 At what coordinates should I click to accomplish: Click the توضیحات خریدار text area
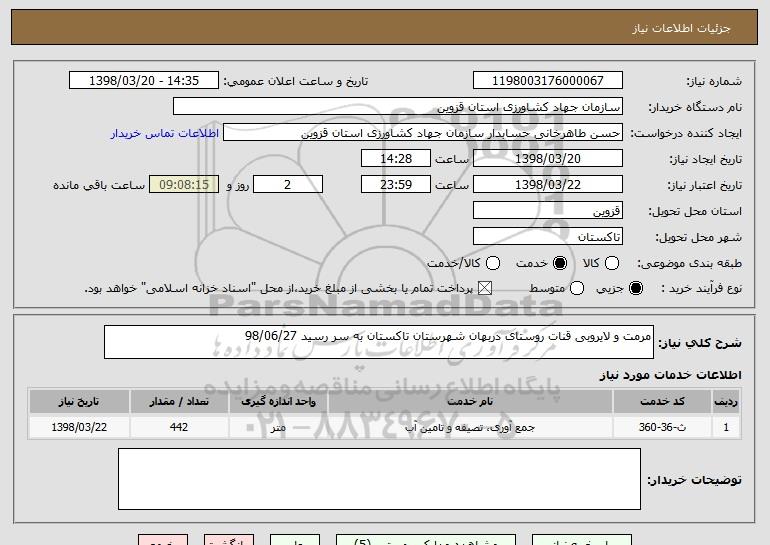click(379, 479)
